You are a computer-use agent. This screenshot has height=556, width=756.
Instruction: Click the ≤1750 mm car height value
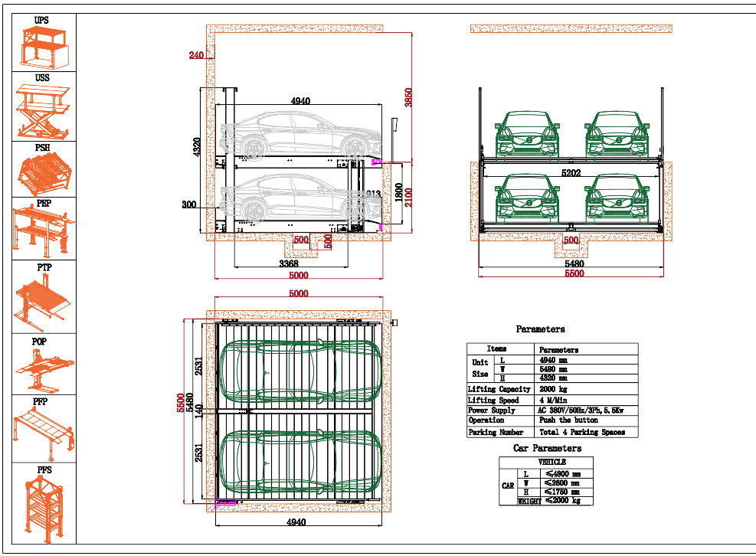click(x=563, y=492)
